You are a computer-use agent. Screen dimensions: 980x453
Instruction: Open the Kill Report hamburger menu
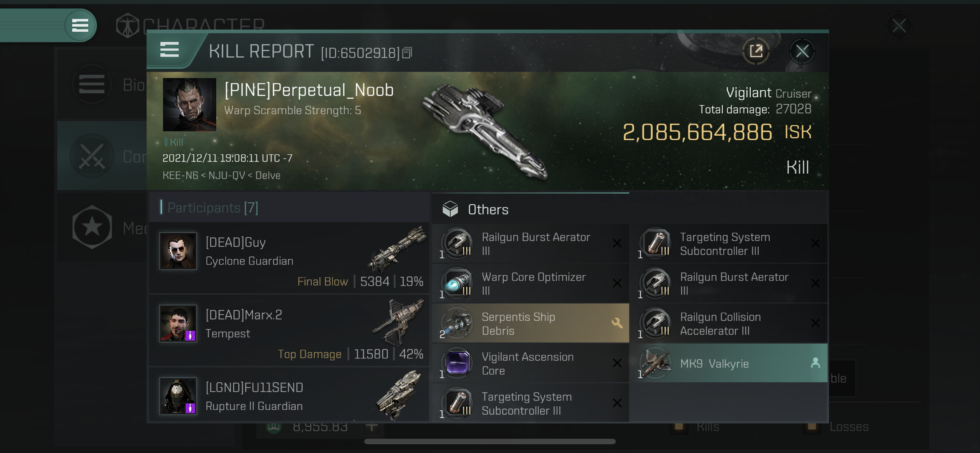pyautogui.click(x=169, y=50)
